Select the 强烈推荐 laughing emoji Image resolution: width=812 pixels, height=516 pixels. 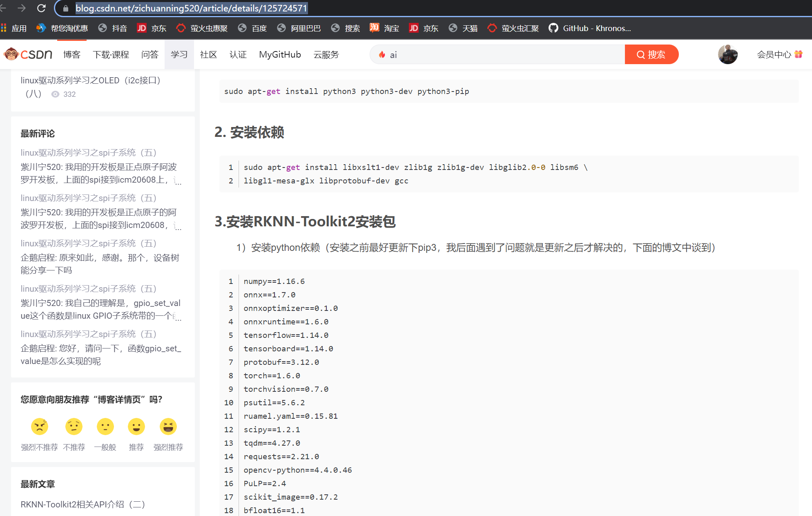click(168, 427)
